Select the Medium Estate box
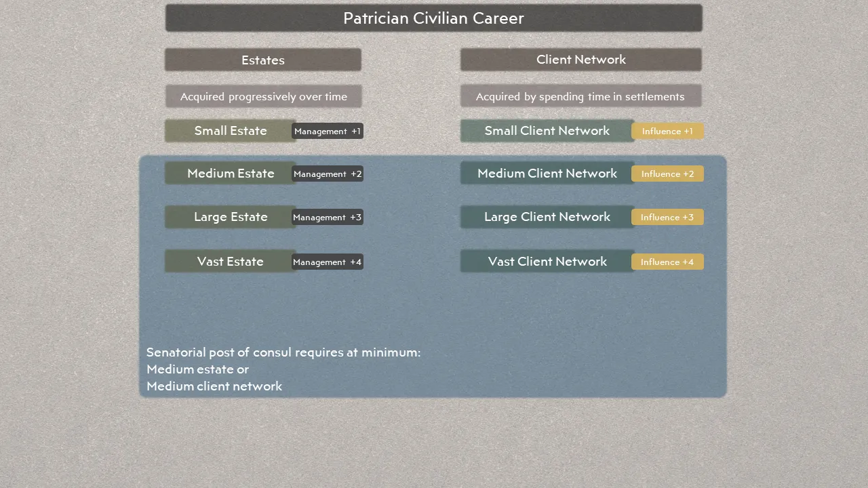 tap(231, 174)
